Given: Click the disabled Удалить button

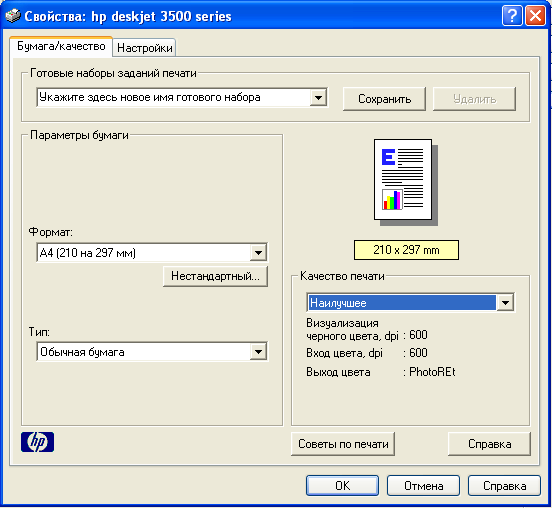Looking at the screenshot, I should coord(475,99).
